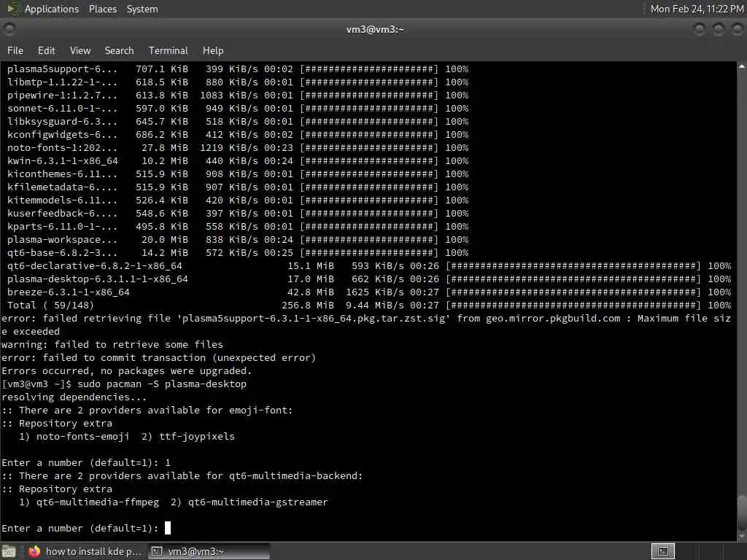Viewport: 747px width, 560px height.
Task: Open the System menu in top panel
Action: pyautogui.click(x=142, y=9)
